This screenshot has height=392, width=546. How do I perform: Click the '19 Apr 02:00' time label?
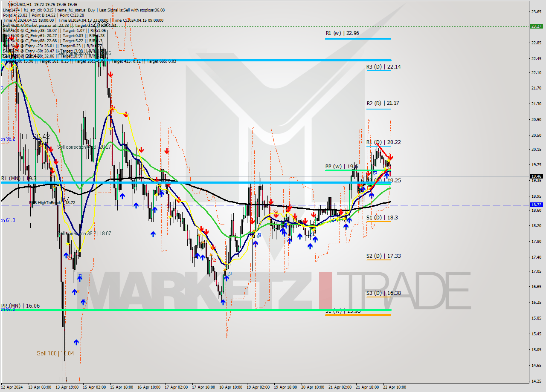pos(258,387)
